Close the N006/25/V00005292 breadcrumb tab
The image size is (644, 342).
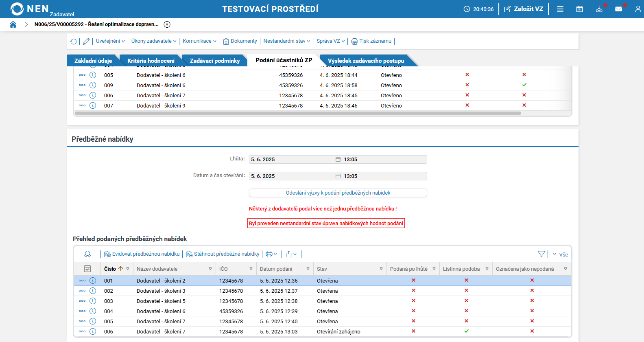167,24
